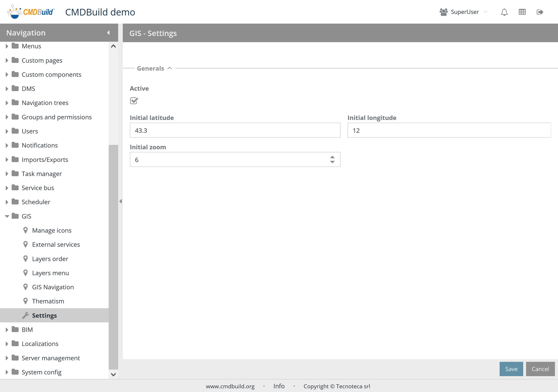Open the www.cmdbuild.org footer link

[230, 386]
